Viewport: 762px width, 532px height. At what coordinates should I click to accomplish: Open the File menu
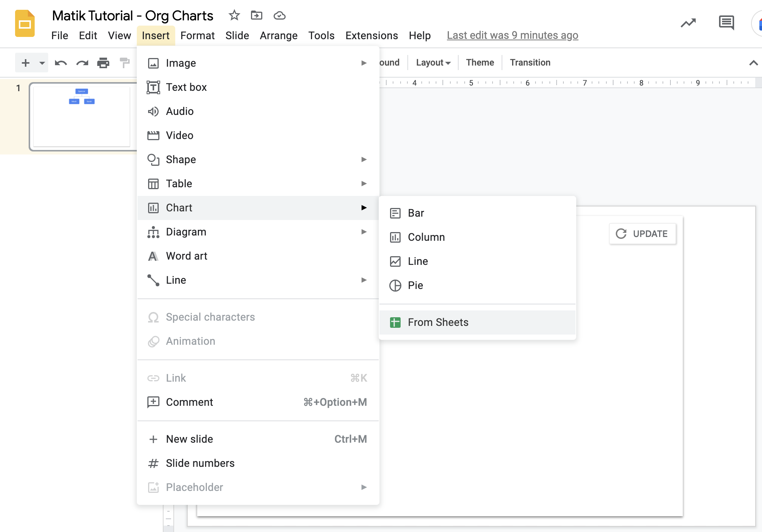coord(60,35)
